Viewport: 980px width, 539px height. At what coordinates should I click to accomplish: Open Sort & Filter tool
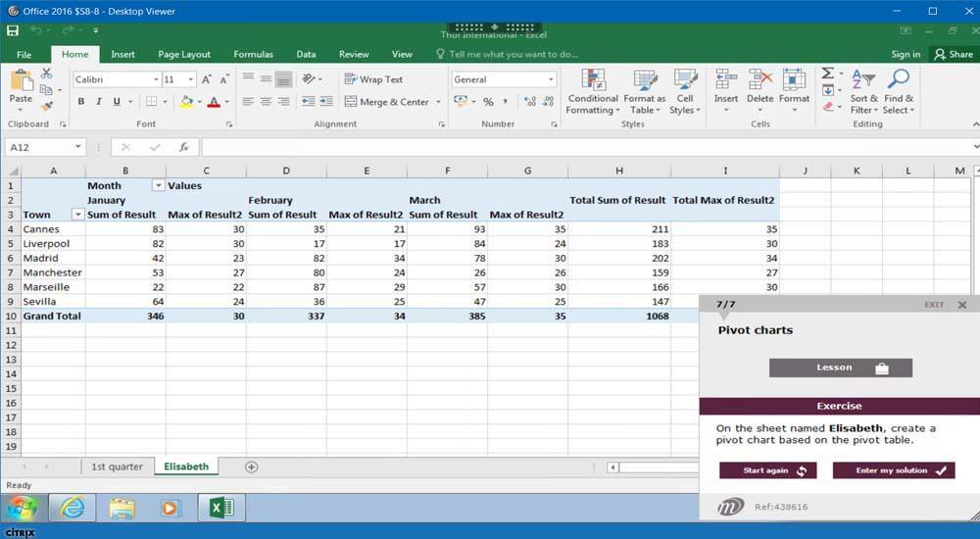863,91
